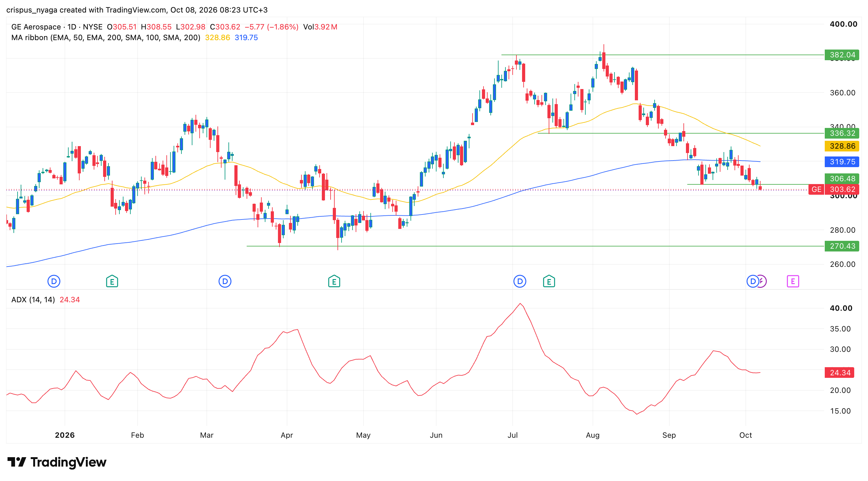Open the purple upcoming earnings E marker
The image size is (868, 481).
click(793, 281)
